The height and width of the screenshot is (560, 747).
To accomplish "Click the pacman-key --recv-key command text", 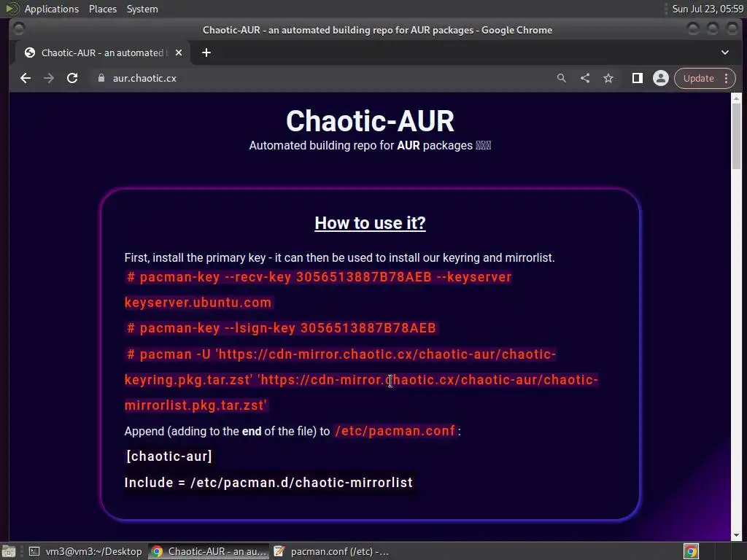I will coord(319,276).
